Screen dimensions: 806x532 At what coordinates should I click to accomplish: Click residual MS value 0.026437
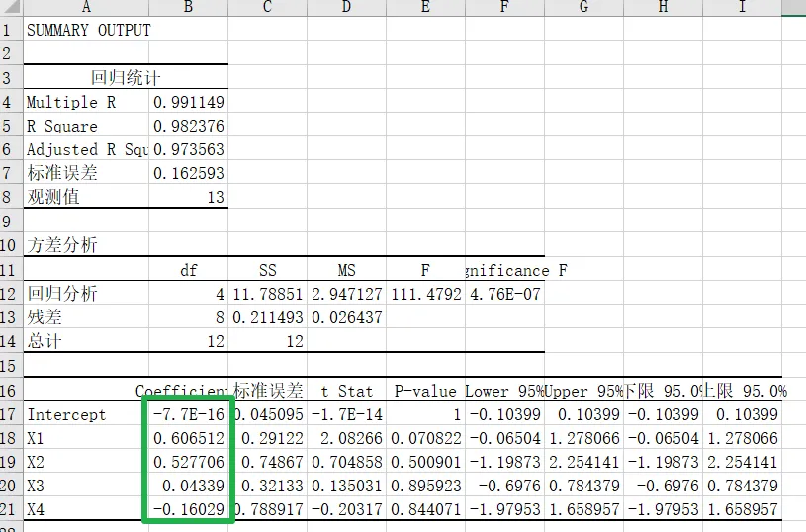click(346, 316)
